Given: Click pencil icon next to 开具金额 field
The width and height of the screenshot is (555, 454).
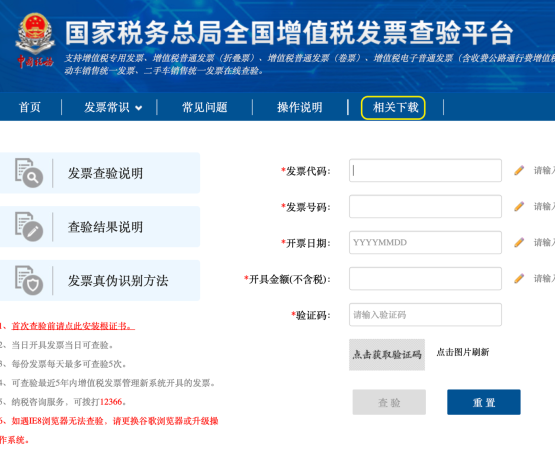Looking at the screenshot, I should tap(519, 278).
